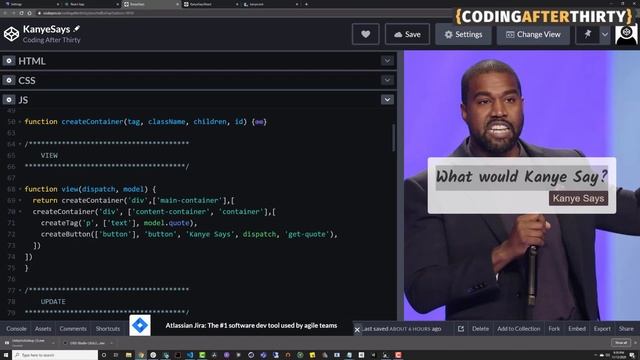
Task: Click the model.quote code on line 71
Action: pos(167,223)
